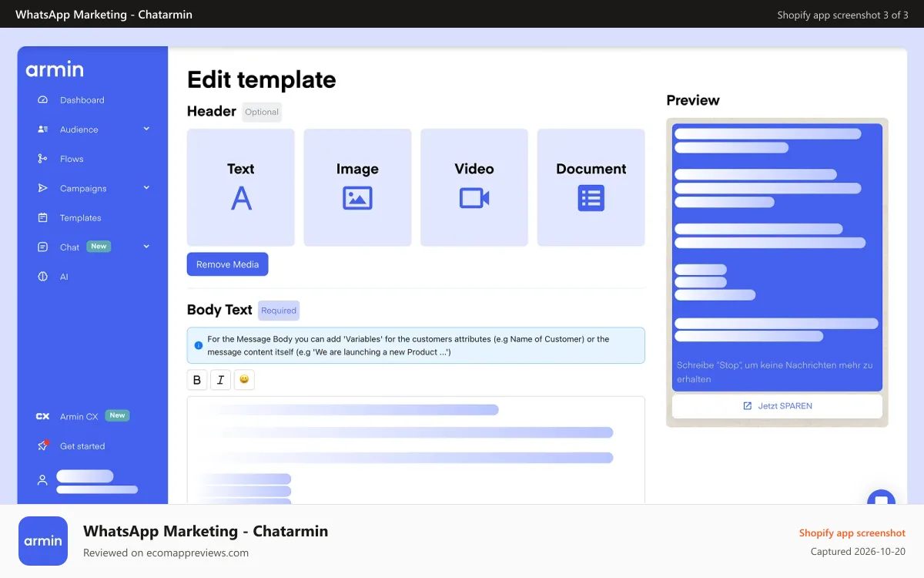The height and width of the screenshot is (578, 924).
Task: Click the Preview heading
Action: (693, 100)
